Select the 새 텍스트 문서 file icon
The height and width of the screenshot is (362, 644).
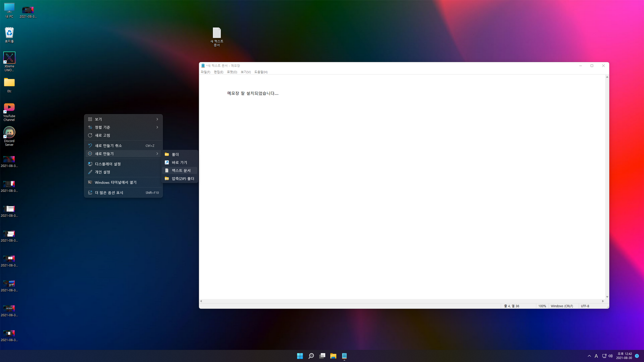pos(217,37)
